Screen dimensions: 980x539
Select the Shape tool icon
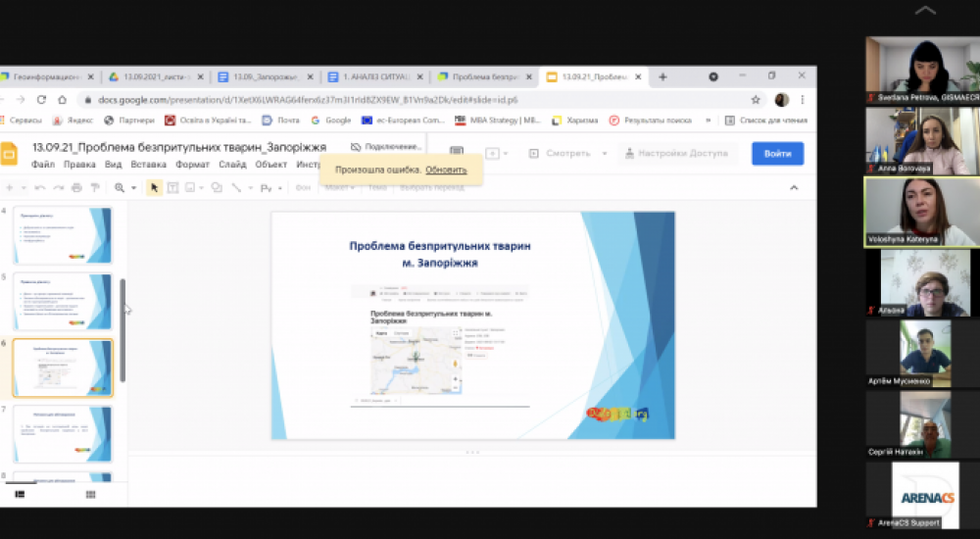click(217, 187)
